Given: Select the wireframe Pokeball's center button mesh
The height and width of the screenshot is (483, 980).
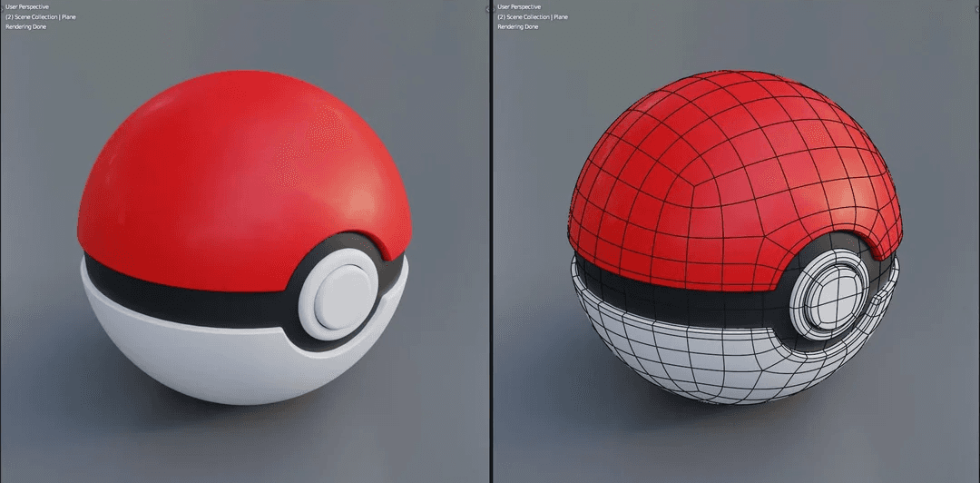Looking at the screenshot, I should click(x=829, y=294).
